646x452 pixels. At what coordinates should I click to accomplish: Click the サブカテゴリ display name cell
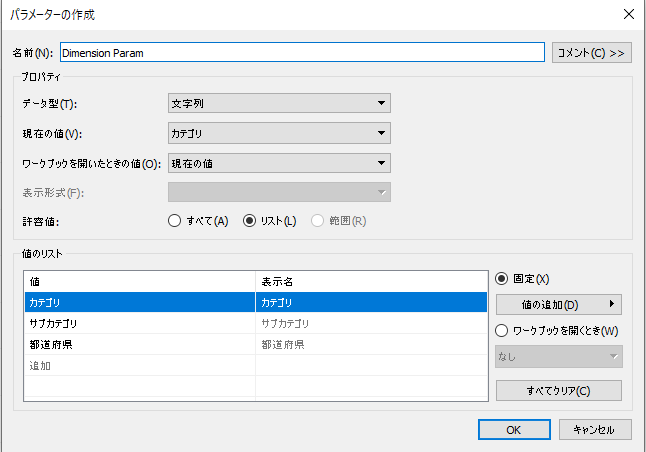pos(370,323)
